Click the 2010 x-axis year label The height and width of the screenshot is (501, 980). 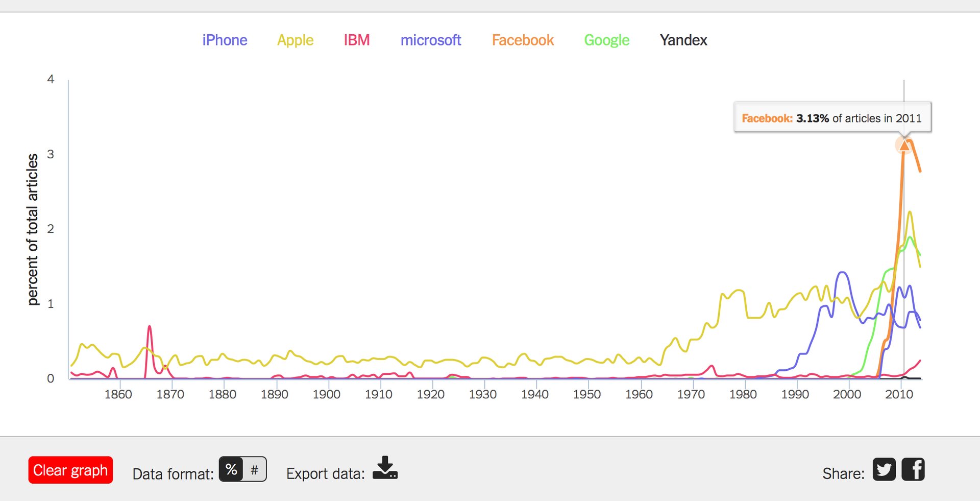tap(899, 394)
